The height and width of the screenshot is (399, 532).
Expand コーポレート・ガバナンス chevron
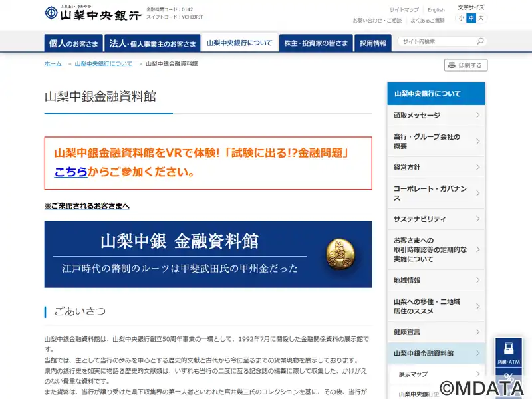click(x=477, y=193)
